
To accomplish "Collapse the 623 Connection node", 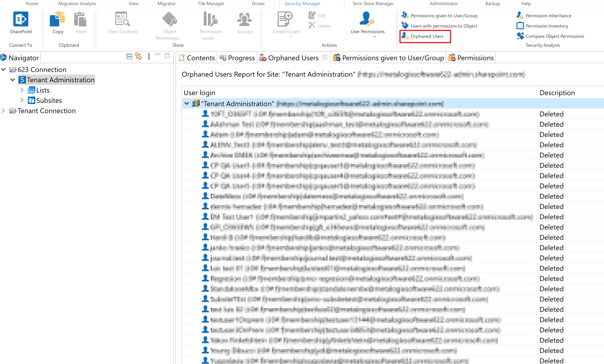I will pyautogui.click(x=4, y=69).
